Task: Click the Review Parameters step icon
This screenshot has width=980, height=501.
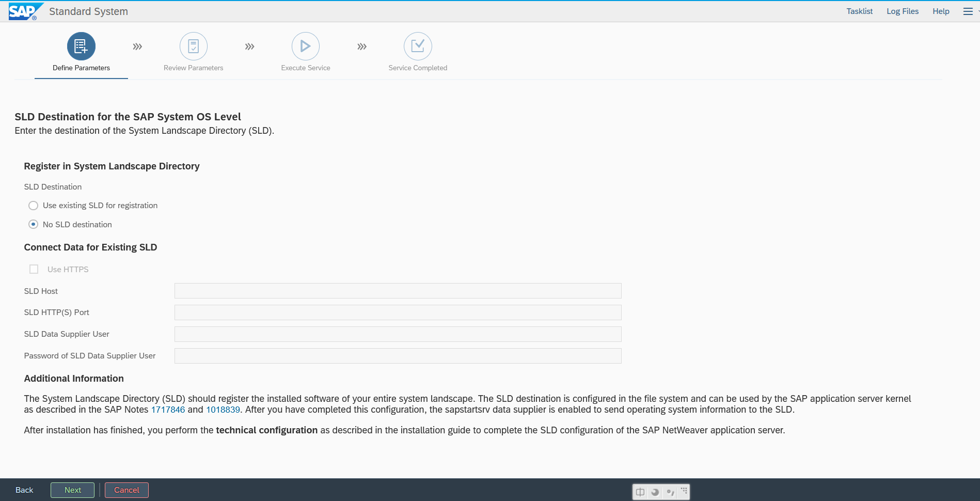Action: pos(194,46)
